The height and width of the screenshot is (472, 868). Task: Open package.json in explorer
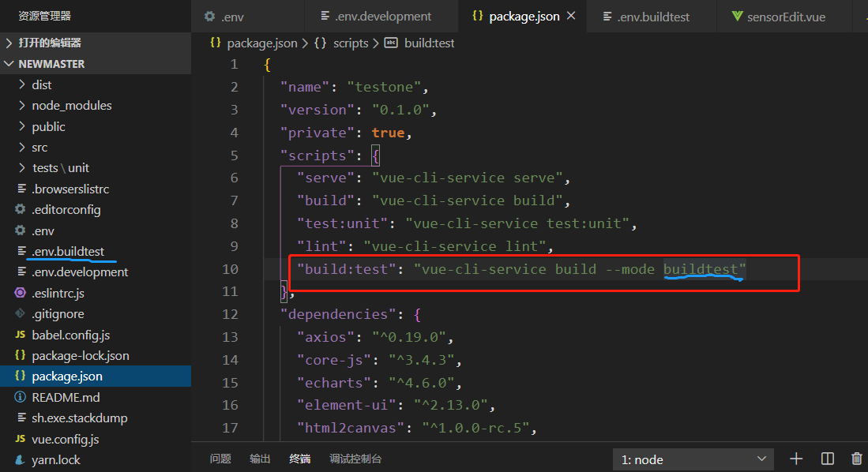coord(96,376)
